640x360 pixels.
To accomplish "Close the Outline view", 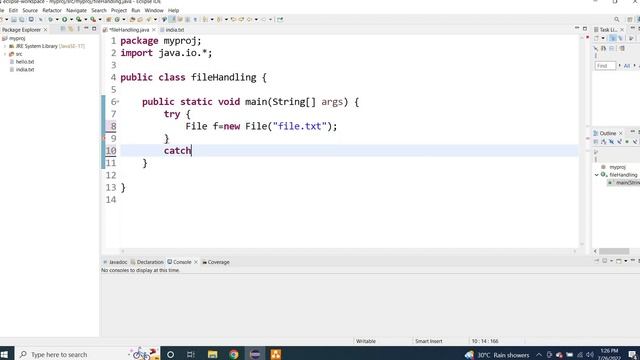I will (621, 133).
